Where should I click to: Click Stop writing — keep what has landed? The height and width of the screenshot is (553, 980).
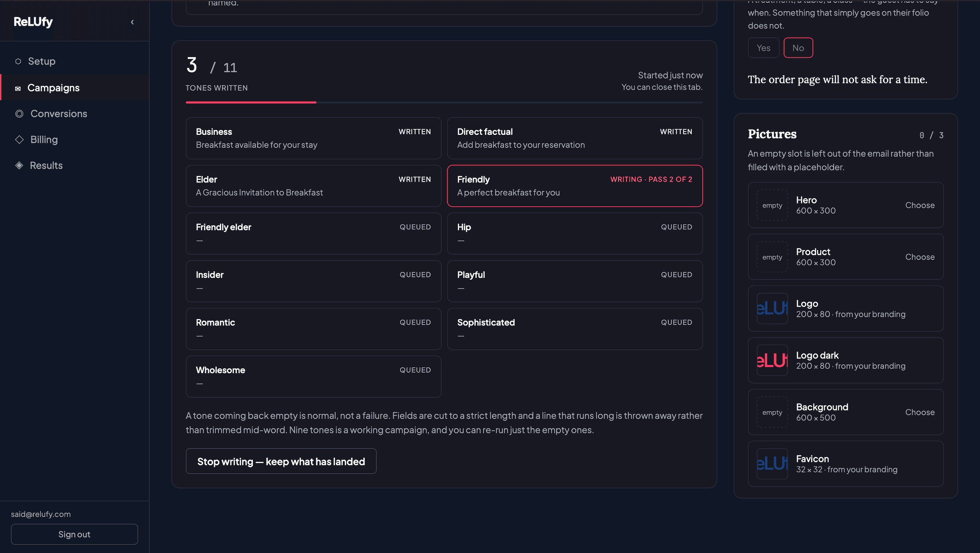click(281, 461)
